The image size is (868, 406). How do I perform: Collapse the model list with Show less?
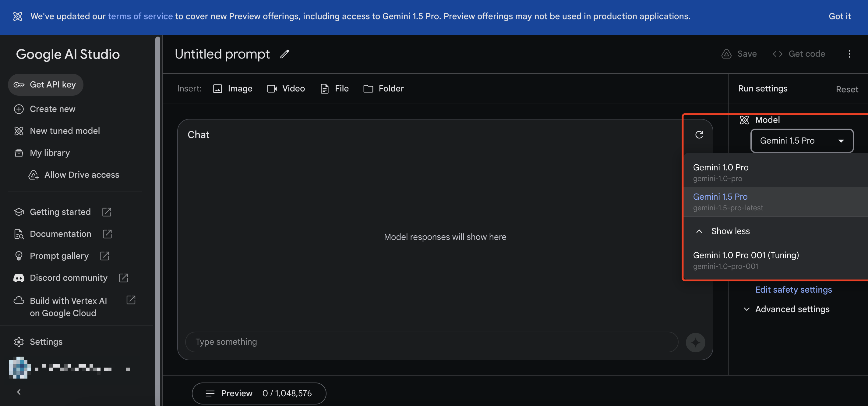coord(730,231)
